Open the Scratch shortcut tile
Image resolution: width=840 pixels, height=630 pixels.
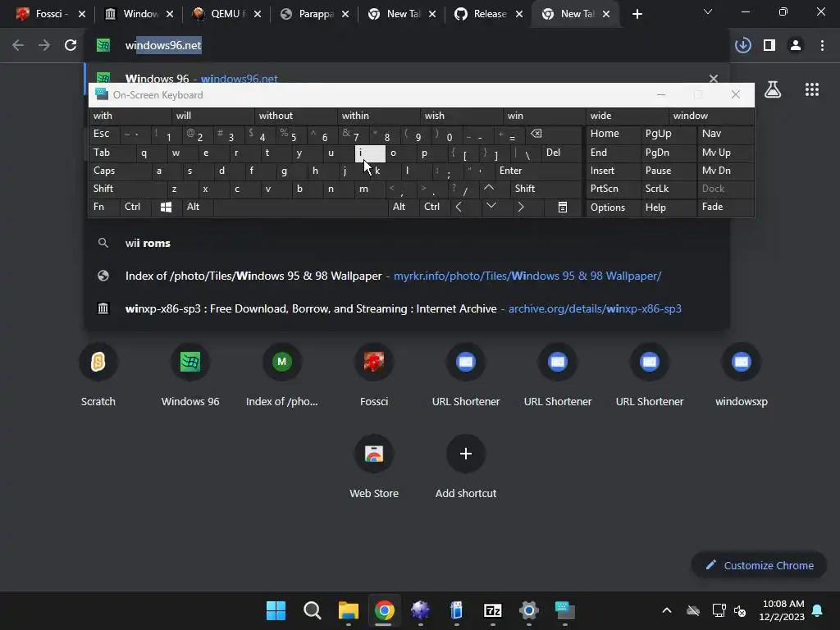98,373
